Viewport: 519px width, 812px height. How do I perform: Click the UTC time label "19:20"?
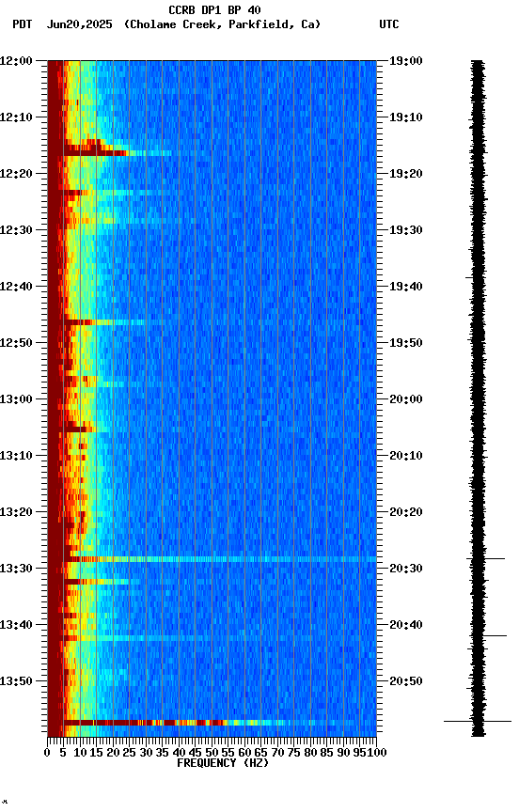click(406, 174)
